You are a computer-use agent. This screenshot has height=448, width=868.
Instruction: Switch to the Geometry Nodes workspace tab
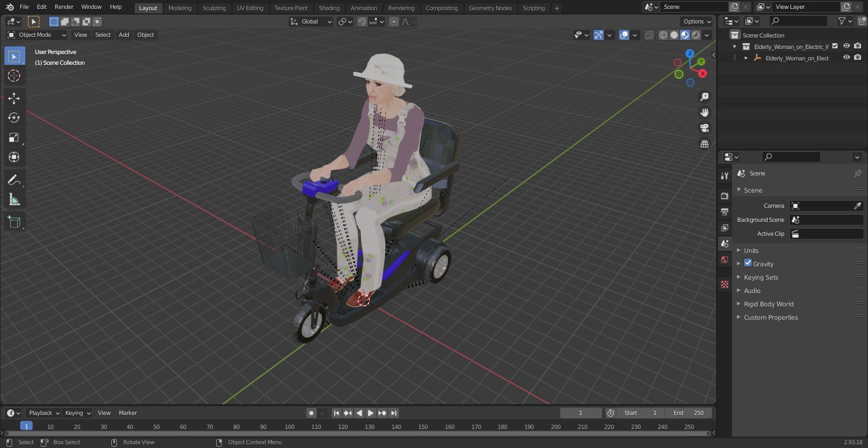pyautogui.click(x=490, y=8)
